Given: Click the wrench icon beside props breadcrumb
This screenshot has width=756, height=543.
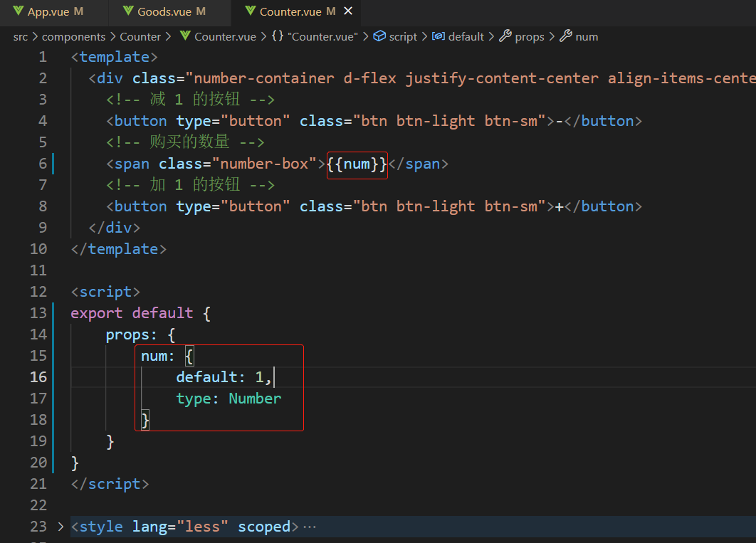Looking at the screenshot, I should pos(505,36).
